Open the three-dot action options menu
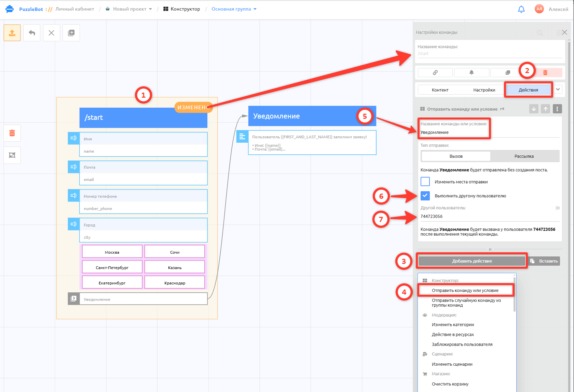This screenshot has height=392, width=574. tap(557, 109)
